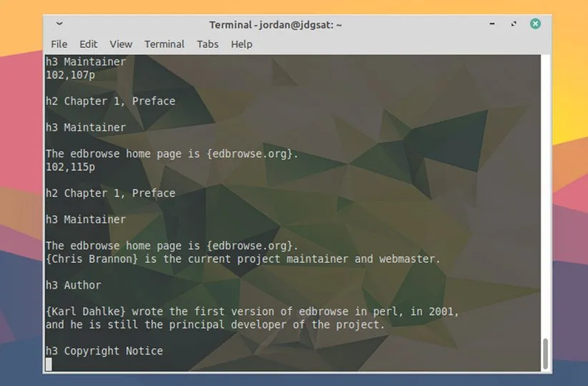Click the '102,115p' command line

click(x=70, y=167)
